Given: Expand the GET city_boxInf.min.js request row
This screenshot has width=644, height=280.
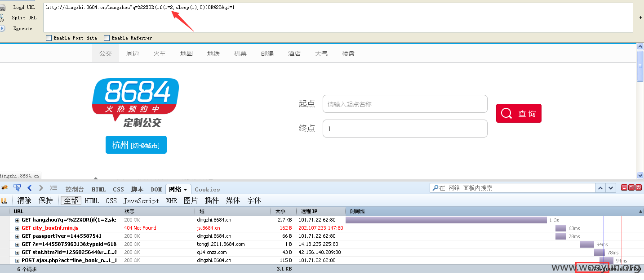Looking at the screenshot, I should pyautogui.click(x=18, y=228).
